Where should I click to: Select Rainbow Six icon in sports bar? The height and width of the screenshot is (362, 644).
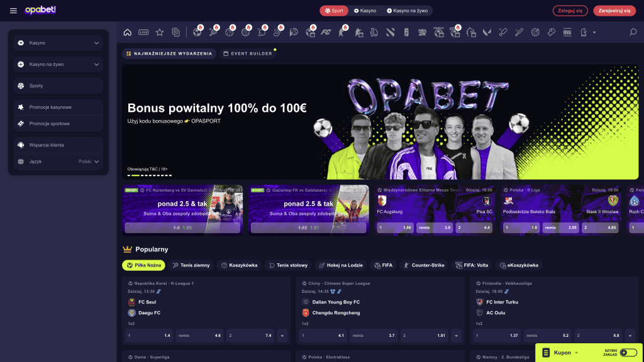coord(406,33)
